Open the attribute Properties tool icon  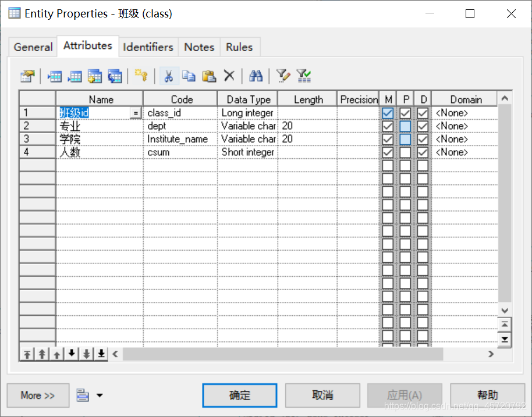click(x=27, y=76)
